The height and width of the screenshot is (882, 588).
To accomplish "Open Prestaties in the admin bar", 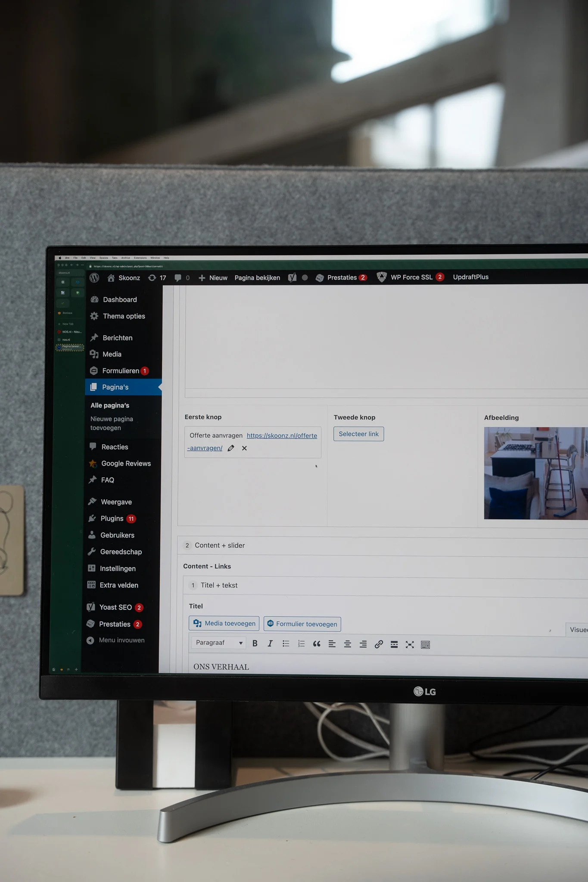I will pos(342,277).
